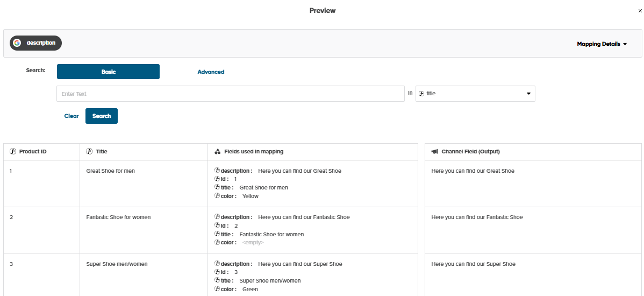Click the field icon in Title column header
Viewport: 644px width, 296px height.
(x=89, y=152)
